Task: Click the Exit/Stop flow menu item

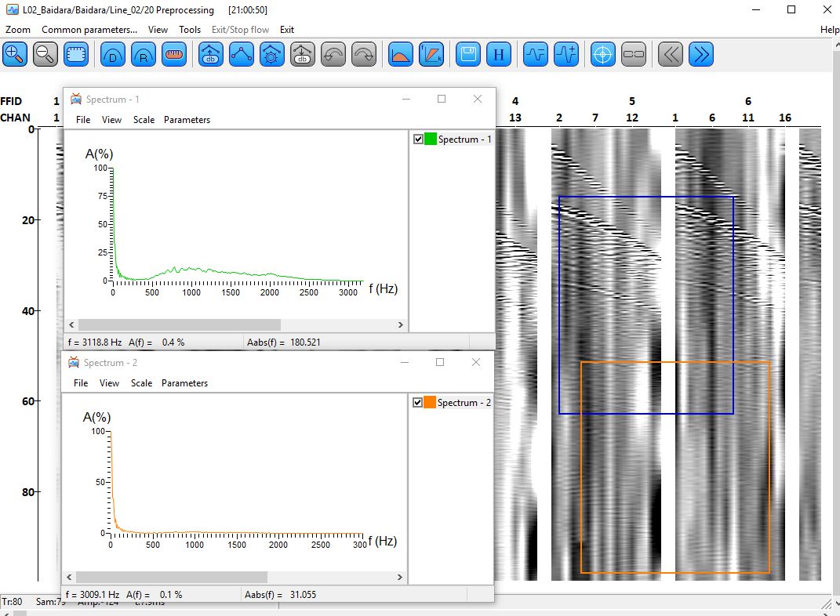Action: pyautogui.click(x=240, y=30)
